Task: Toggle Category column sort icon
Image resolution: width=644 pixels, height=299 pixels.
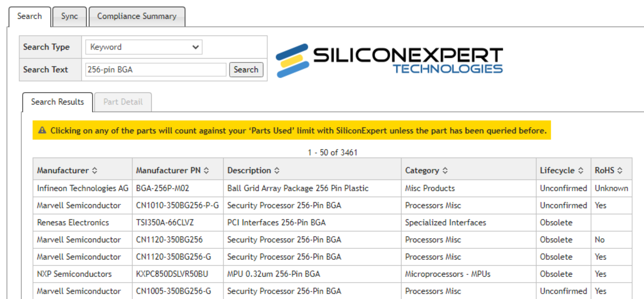Action: [x=445, y=170]
